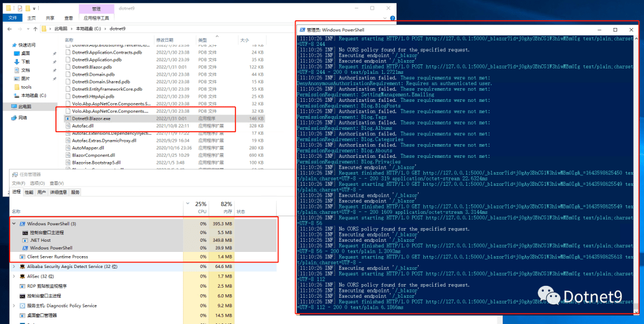
Task: Click the 文档 documents icon in navigation pane
Action: coord(17,70)
